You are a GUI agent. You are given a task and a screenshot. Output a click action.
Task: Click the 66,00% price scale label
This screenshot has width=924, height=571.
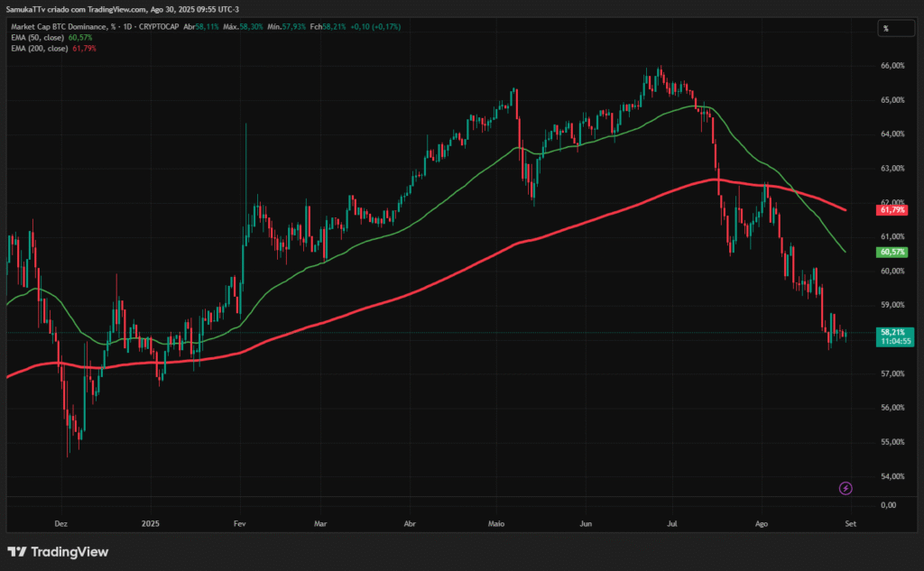point(891,66)
